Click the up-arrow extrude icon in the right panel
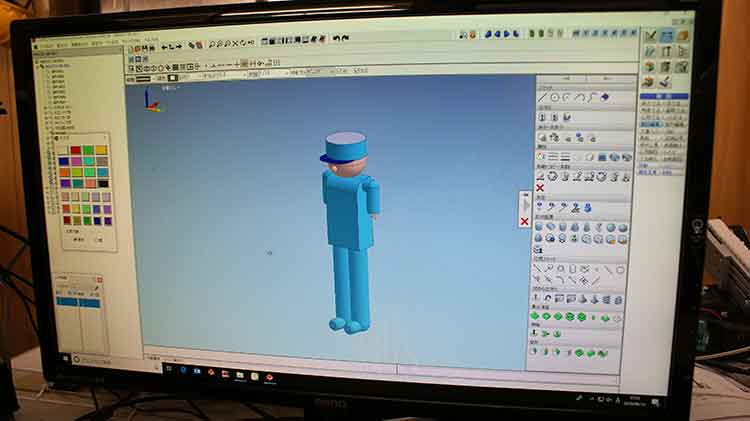The height and width of the screenshot is (421, 750). click(535, 299)
